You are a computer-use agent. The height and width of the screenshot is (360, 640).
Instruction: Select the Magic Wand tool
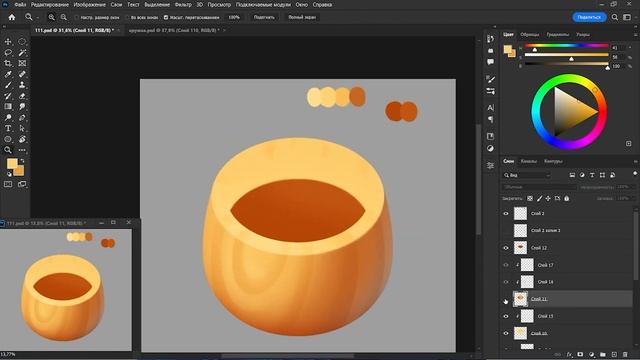pos(22,53)
